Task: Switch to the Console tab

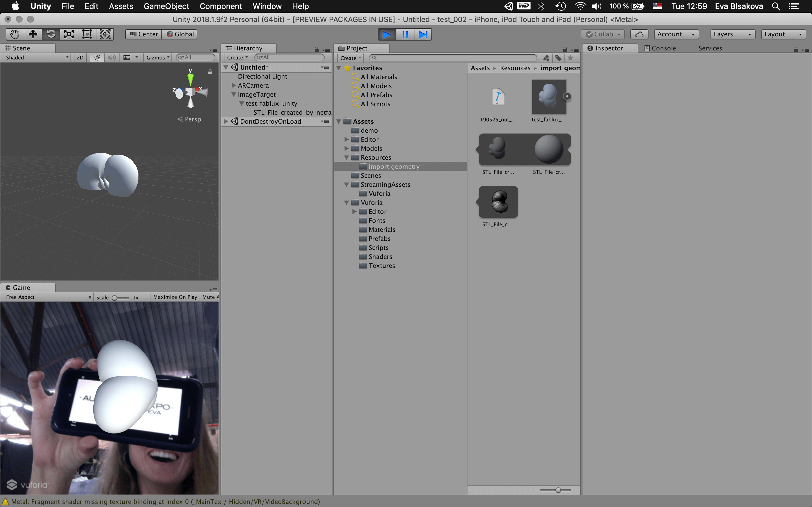Action: point(660,48)
